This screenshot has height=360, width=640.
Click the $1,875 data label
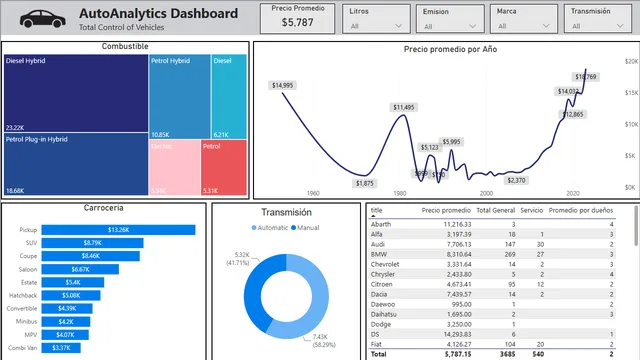point(364,183)
